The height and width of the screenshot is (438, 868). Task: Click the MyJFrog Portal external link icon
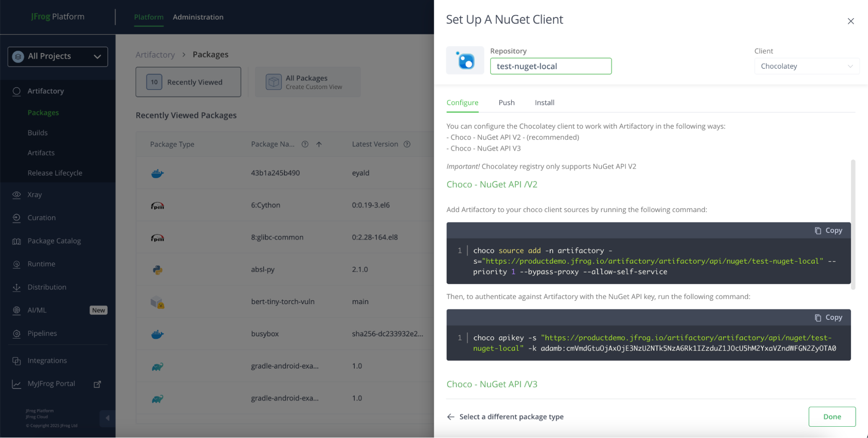pyautogui.click(x=97, y=384)
